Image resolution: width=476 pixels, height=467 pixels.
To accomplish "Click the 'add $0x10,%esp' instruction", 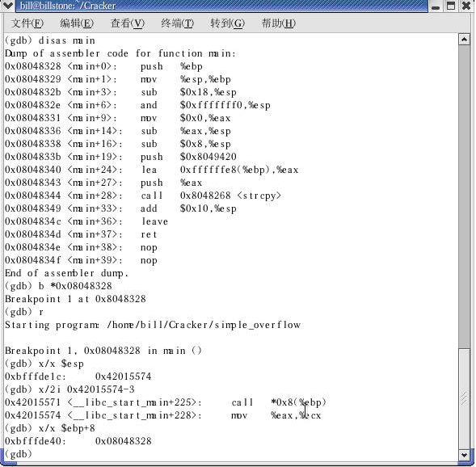I will [188, 208].
